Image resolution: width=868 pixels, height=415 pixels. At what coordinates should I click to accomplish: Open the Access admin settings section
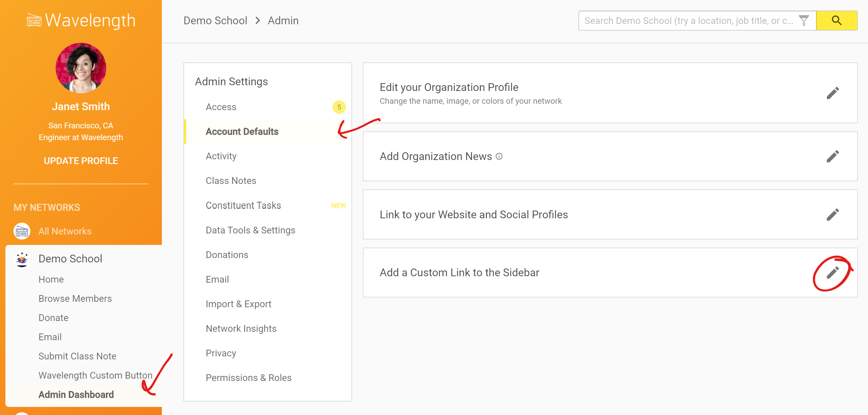tap(221, 107)
